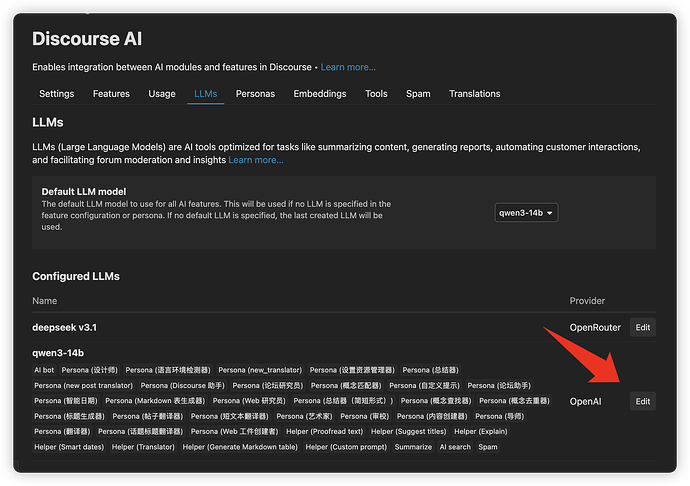
Task: Open Learn more link in LLMs description
Action: click(256, 160)
